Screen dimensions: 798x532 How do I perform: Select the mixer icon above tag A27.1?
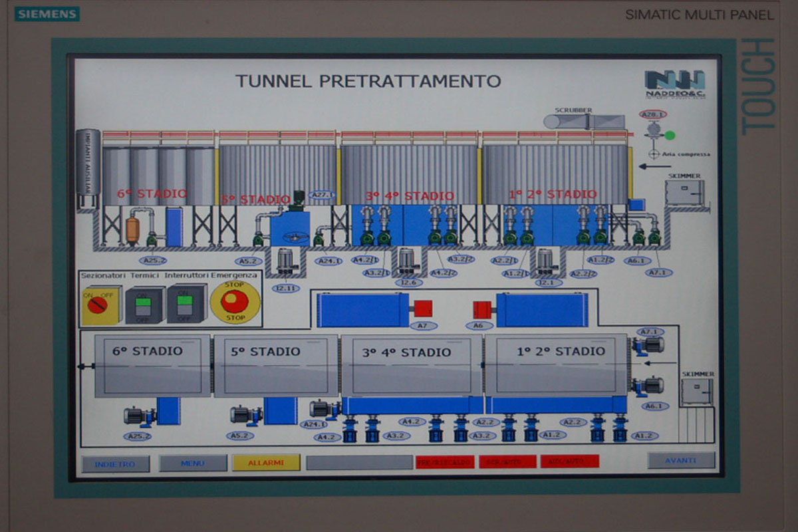point(298,197)
